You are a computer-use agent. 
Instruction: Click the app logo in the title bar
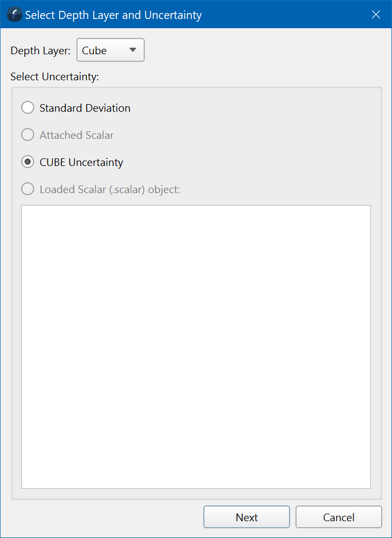point(15,15)
